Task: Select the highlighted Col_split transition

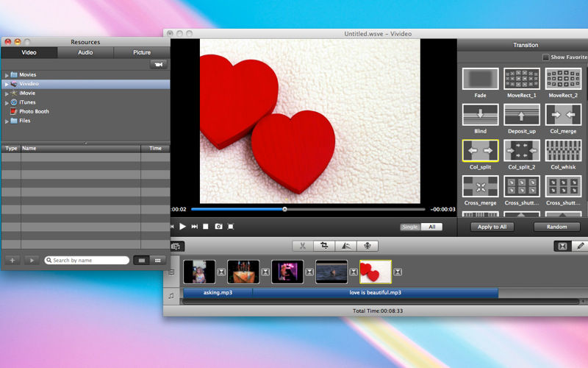Action: click(480, 150)
